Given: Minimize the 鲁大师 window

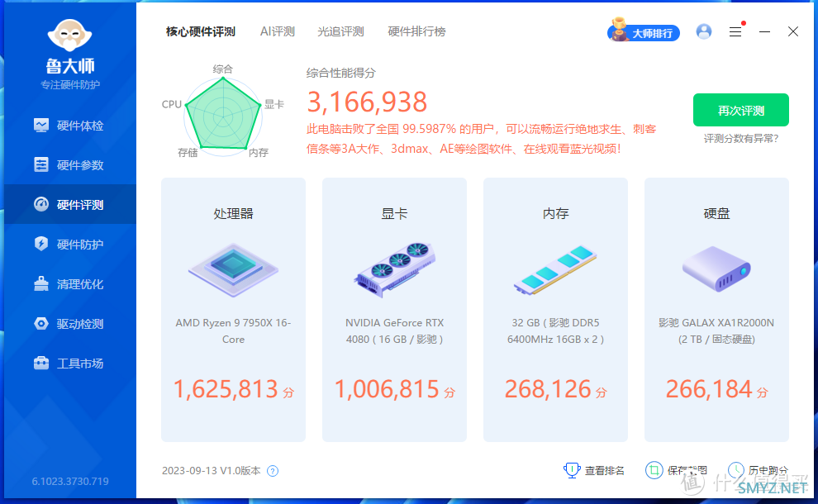Looking at the screenshot, I should pos(765,32).
